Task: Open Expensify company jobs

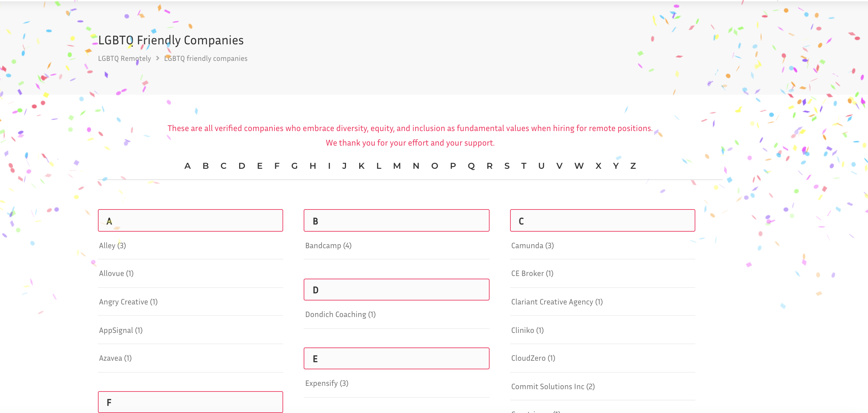Action: point(326,383)
